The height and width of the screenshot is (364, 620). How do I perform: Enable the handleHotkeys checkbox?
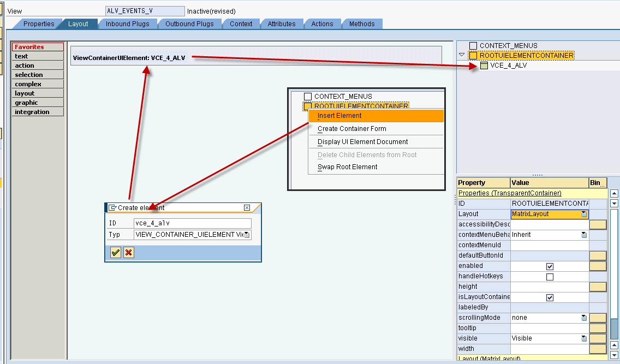(x=549, y=276)
